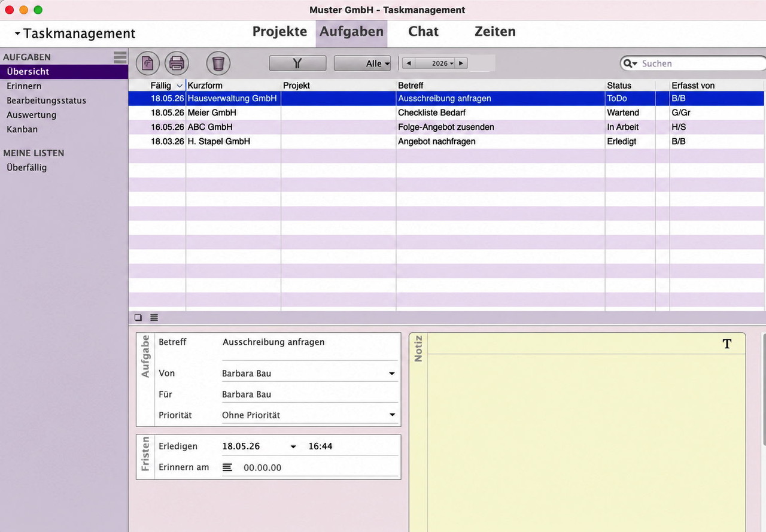Open the Von Barbara Bau dropdown
Screen dimensions: 766x532
pos(392,373)
